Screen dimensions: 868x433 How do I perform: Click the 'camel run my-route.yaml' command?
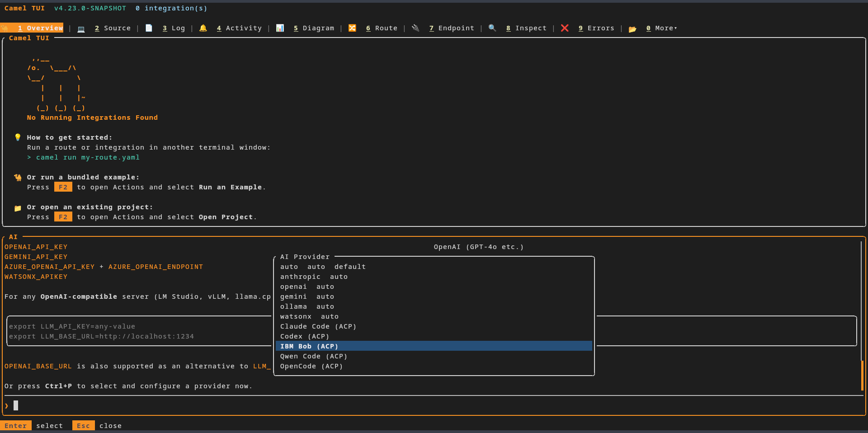88,157
